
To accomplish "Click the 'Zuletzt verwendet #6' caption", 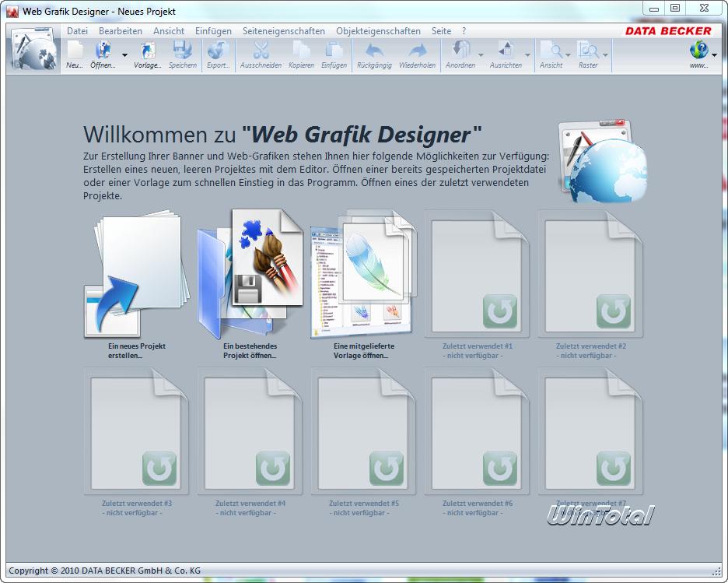I will (x=477, y=508).
